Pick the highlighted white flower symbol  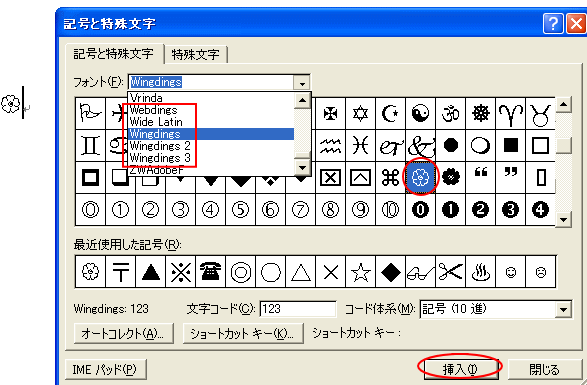click(x=420, y=178)
